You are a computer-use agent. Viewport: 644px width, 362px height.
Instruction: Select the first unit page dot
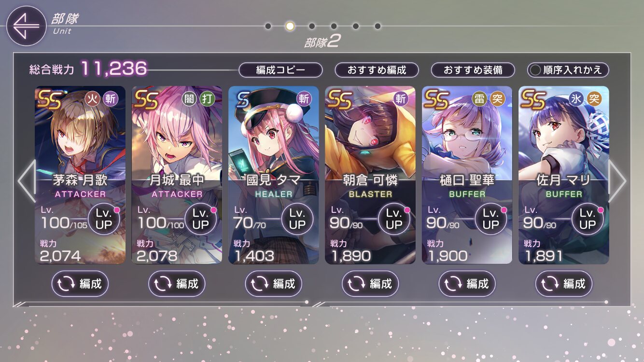[x=268, y=26]
